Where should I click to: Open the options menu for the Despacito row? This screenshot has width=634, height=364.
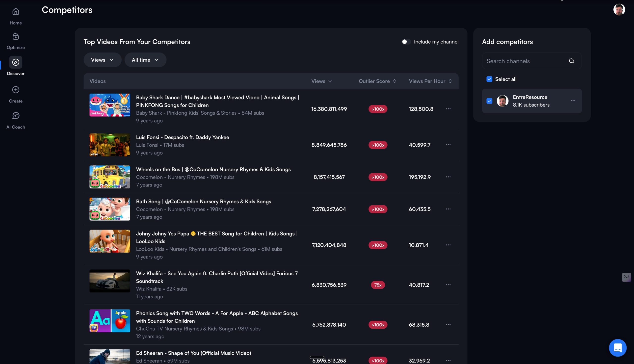448,145
